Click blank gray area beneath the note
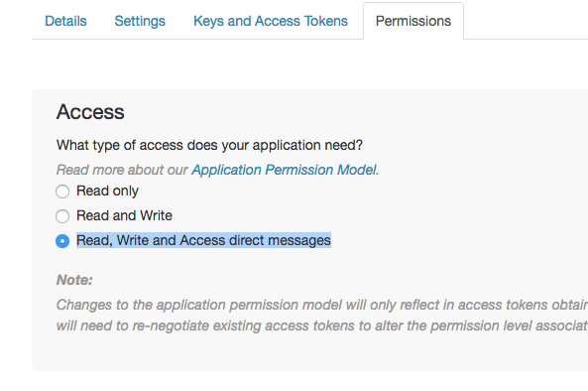This screenshot has height=391, width=588. (309, 352)
